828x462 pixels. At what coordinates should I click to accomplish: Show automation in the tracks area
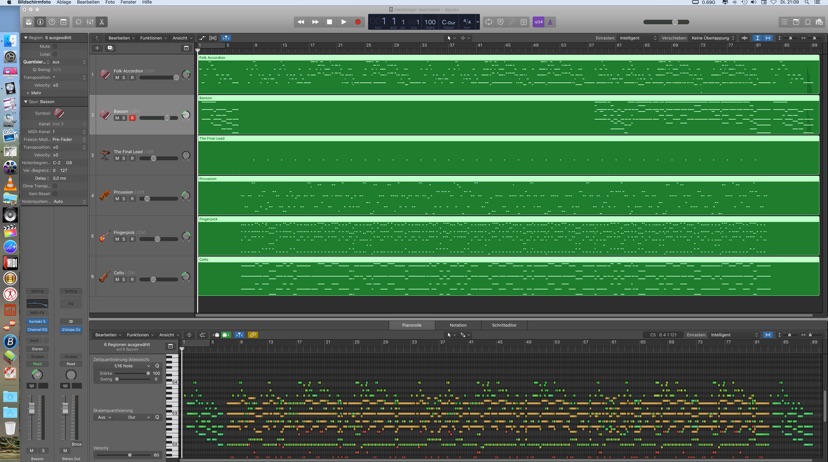(x=202, y=38)
